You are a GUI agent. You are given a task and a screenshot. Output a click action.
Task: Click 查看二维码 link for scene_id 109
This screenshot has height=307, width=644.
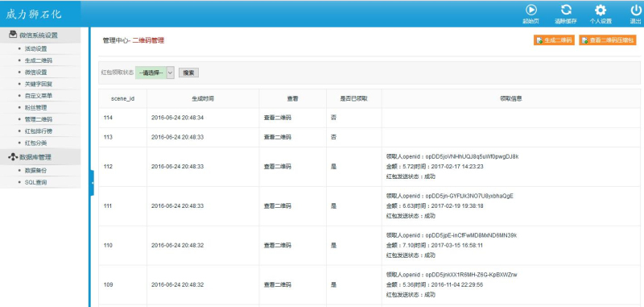(277, 284)
